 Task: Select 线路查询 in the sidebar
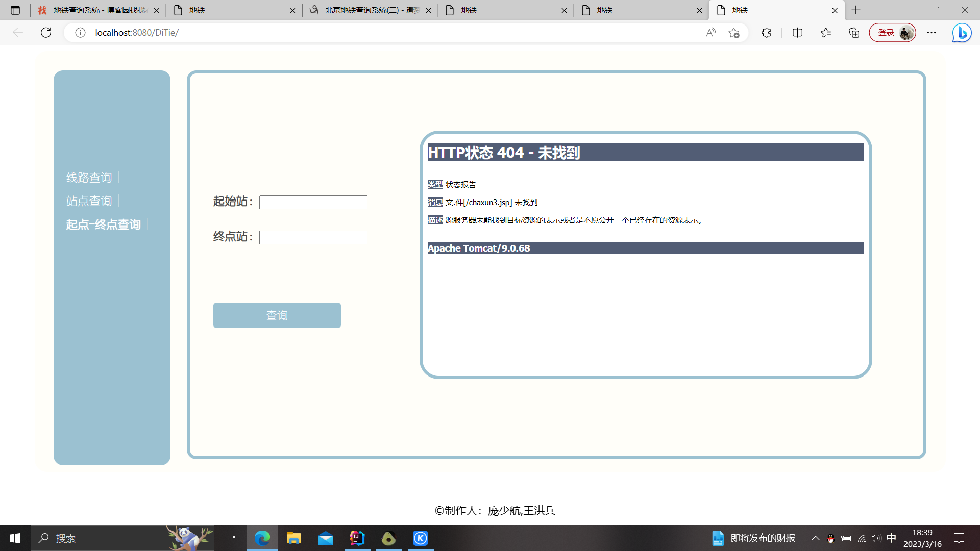89,178
